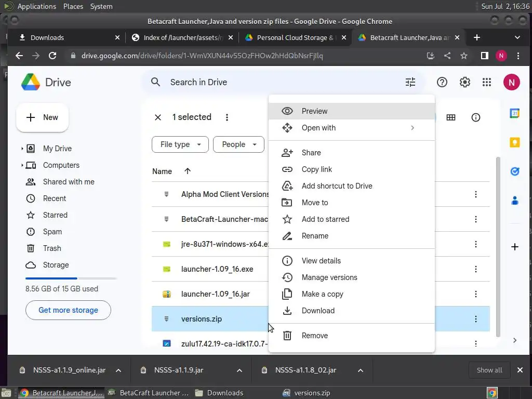Screen dimensions: 532x399
Task: Open Trash in sidebar
Action: pyautogui.click(x=52, y=248)
